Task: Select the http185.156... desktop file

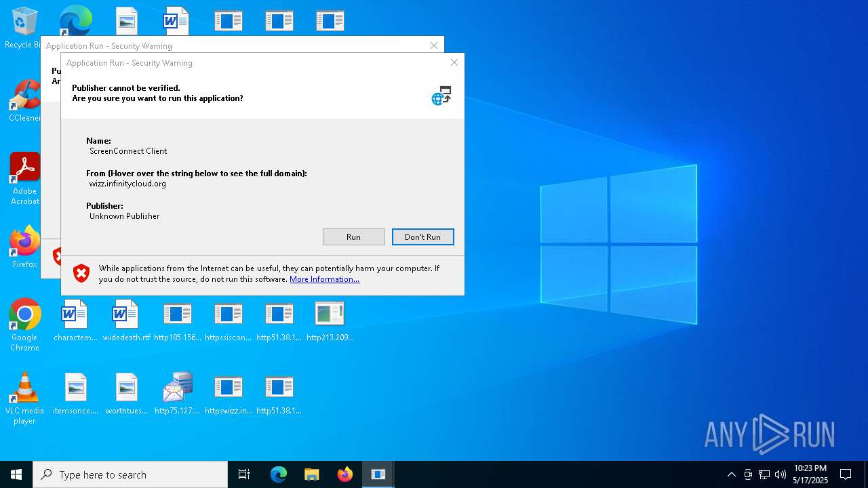Action: pyautogui.click(x=177, y=321)
